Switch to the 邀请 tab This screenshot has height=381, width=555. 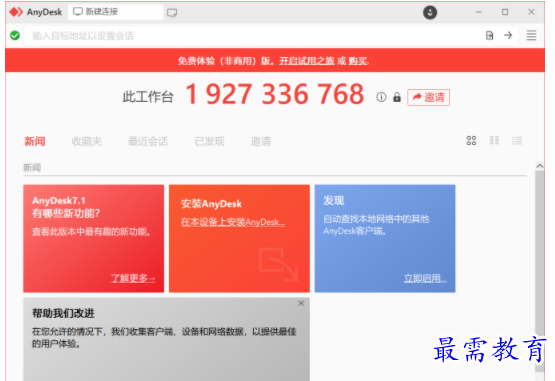click(x=261, y=141)
